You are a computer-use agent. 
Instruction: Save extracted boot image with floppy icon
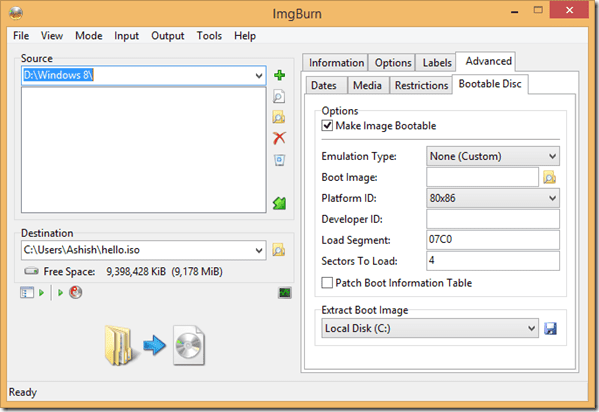(550, 328)
